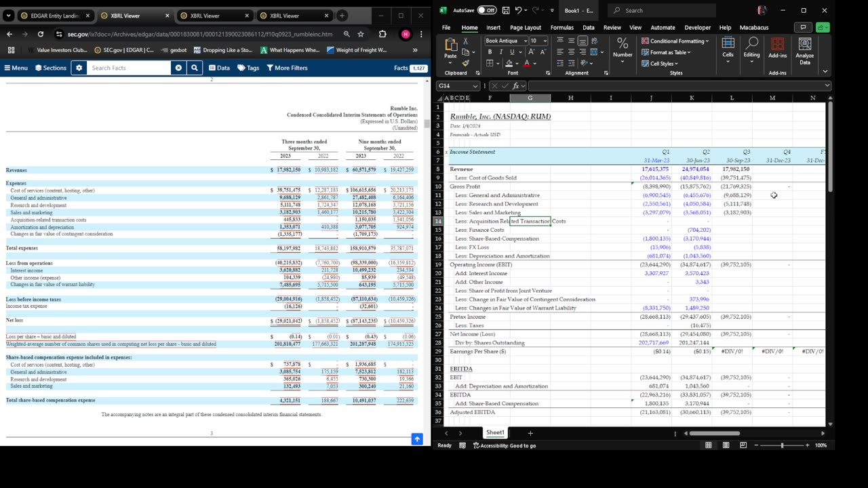
Task: Open the Developer ribbon tab
Action: [697, 28]
